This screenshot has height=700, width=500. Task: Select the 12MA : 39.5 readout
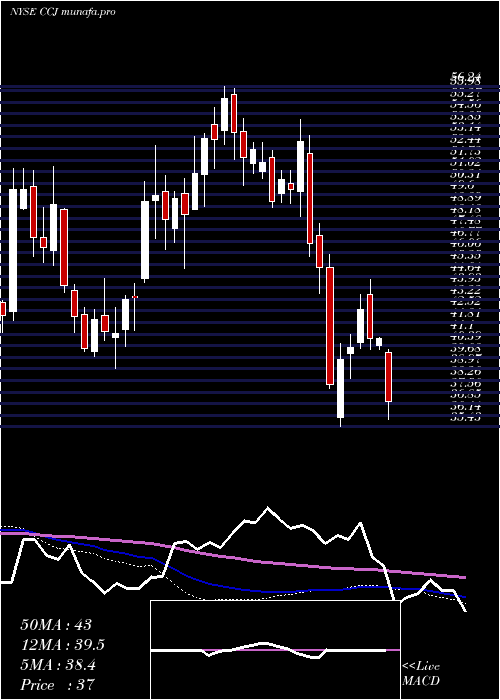63,645
